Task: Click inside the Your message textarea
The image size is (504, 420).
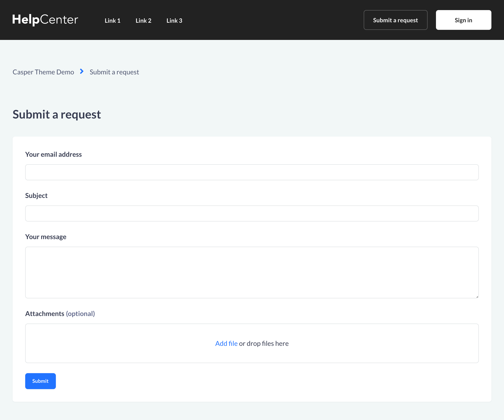Action: pos(252,273)
